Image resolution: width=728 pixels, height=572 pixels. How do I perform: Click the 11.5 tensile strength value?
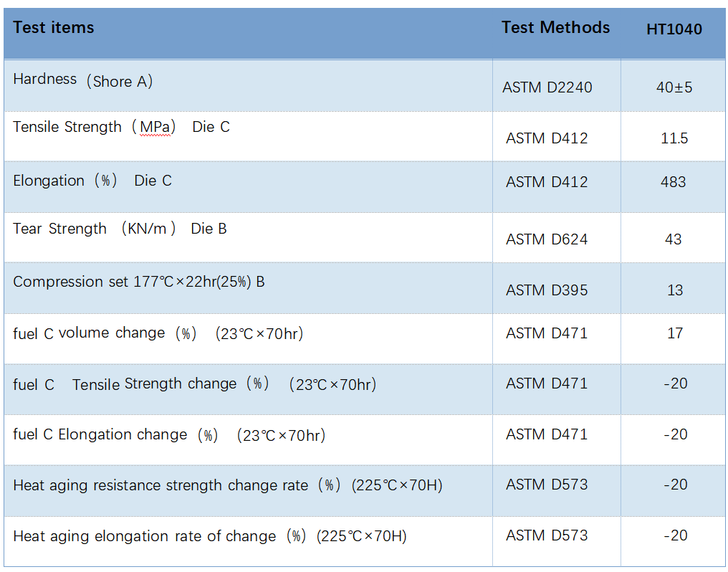[674, 138]
